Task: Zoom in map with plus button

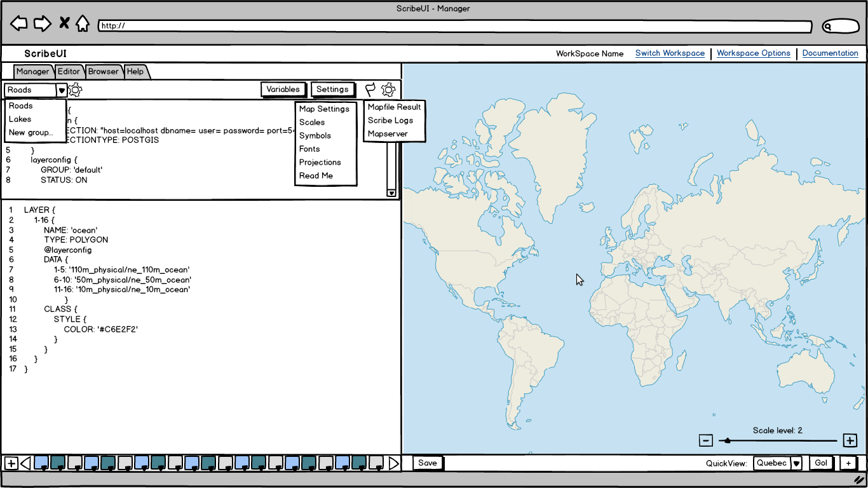Action: [x=850, y=440]
